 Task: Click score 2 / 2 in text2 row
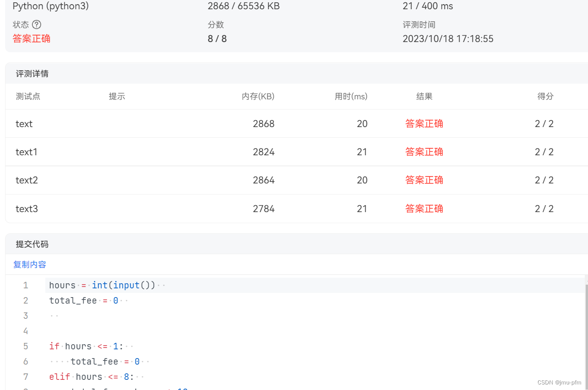pos(545,180)
